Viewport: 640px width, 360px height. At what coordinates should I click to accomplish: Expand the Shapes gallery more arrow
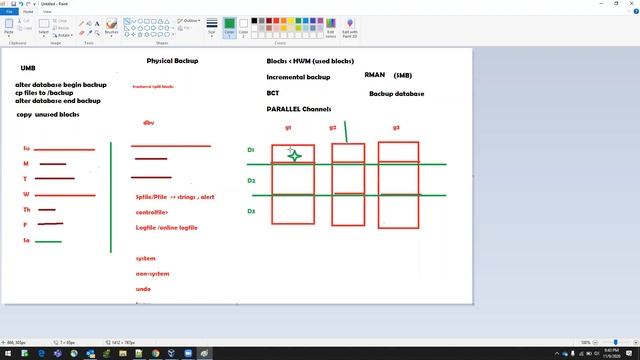coord(173,35)
